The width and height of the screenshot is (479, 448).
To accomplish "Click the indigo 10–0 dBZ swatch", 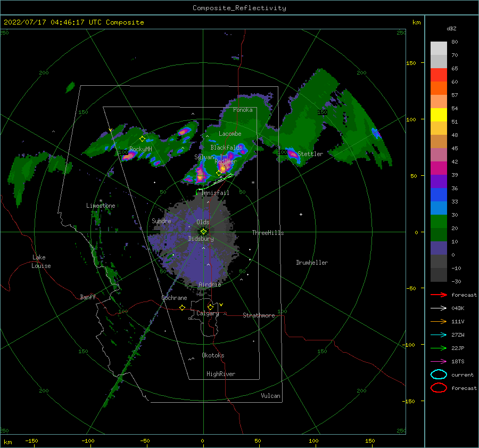I will coord(439,248).
